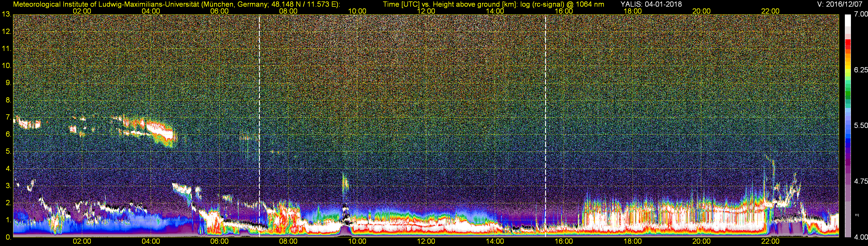The height and width of the screenshot is (246, 868).
Task: Click the 7 km height axis label
Action: [8, 117]
